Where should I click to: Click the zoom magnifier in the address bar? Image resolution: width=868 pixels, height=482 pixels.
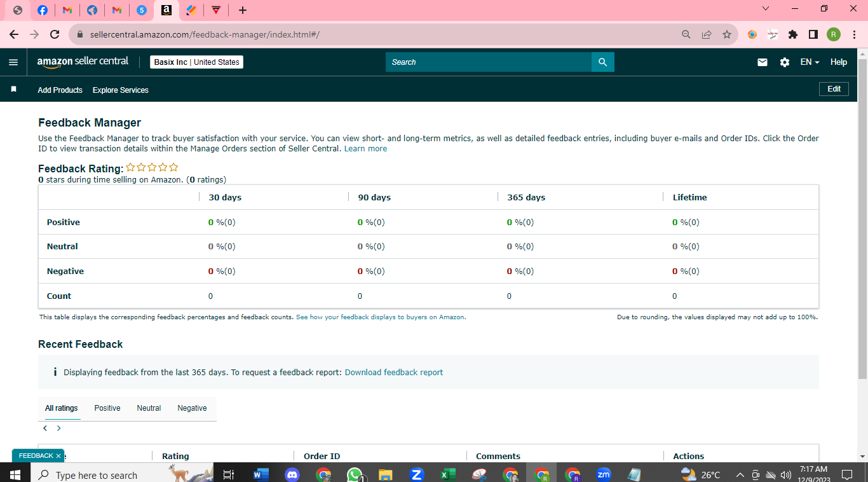(x=686, y=34)
